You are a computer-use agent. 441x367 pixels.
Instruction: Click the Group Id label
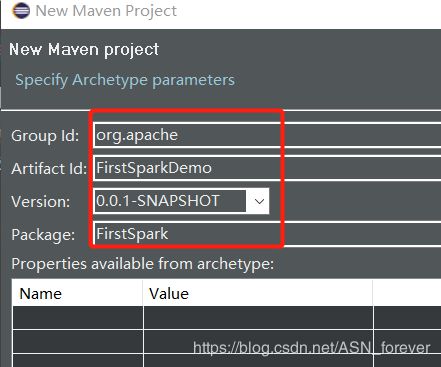point(45,136)
